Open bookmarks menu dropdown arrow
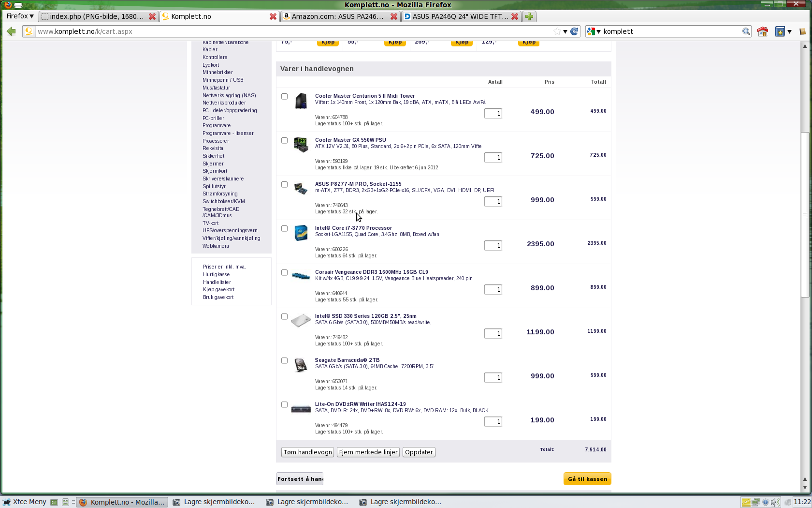The width and height of the screenshot is (812, 508). pyautogui.click(x=789, y=31)
